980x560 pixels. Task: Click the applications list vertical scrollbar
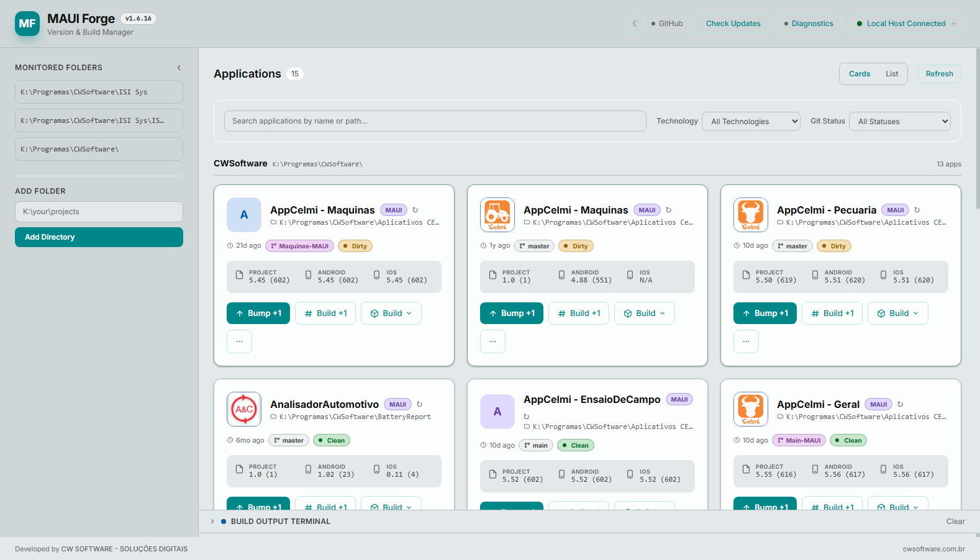coord(978,128)
